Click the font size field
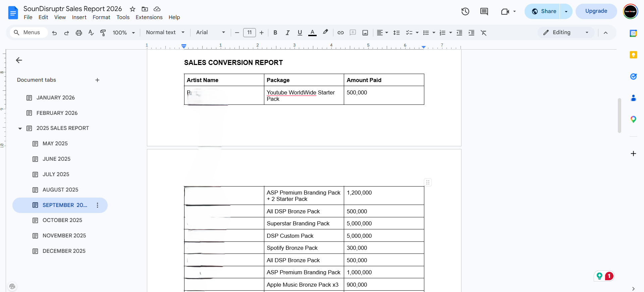 pyautogui.click(x=250, y=32)
